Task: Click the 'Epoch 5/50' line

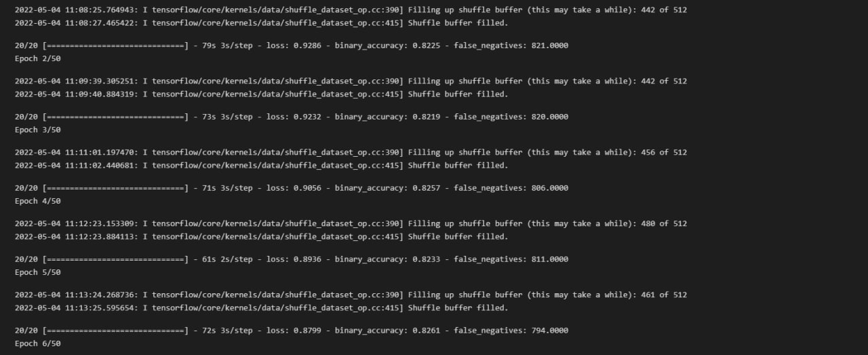Action: coord(38,272)
